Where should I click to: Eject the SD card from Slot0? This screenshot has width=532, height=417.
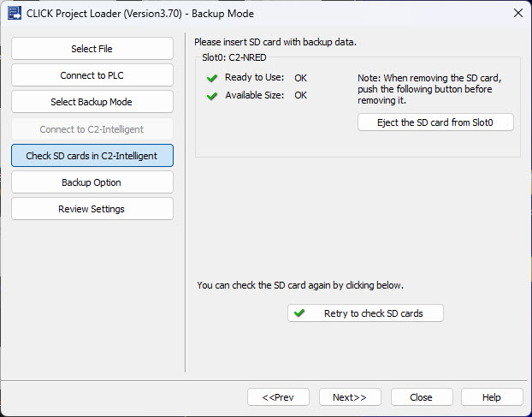click(435, 122)
